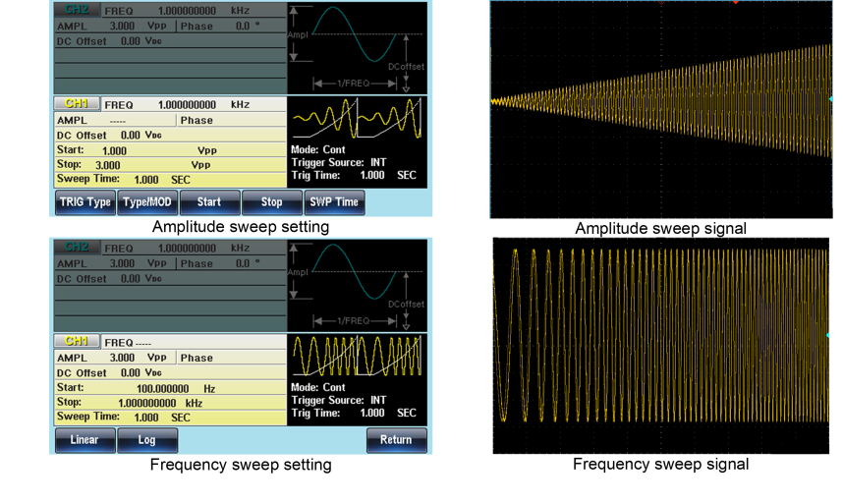
Task: Select CH1 tab in amplitude sweep panel
Action: click(77, 104)
